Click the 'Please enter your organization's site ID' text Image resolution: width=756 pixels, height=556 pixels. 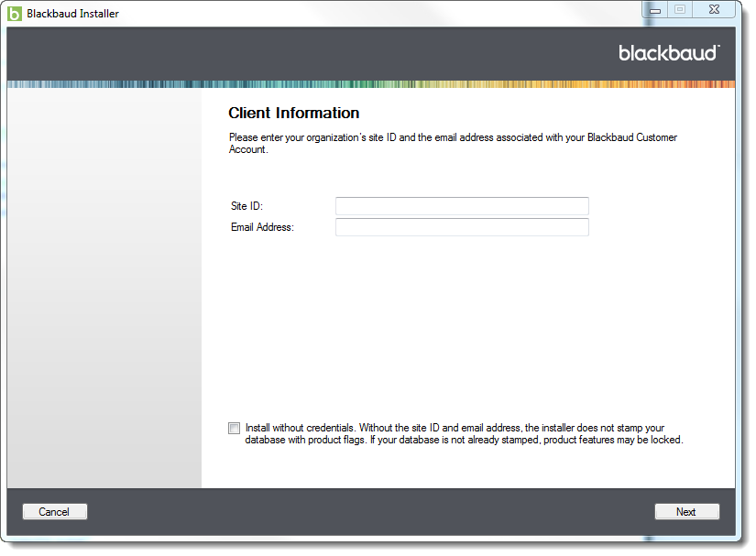coord(453,143)
